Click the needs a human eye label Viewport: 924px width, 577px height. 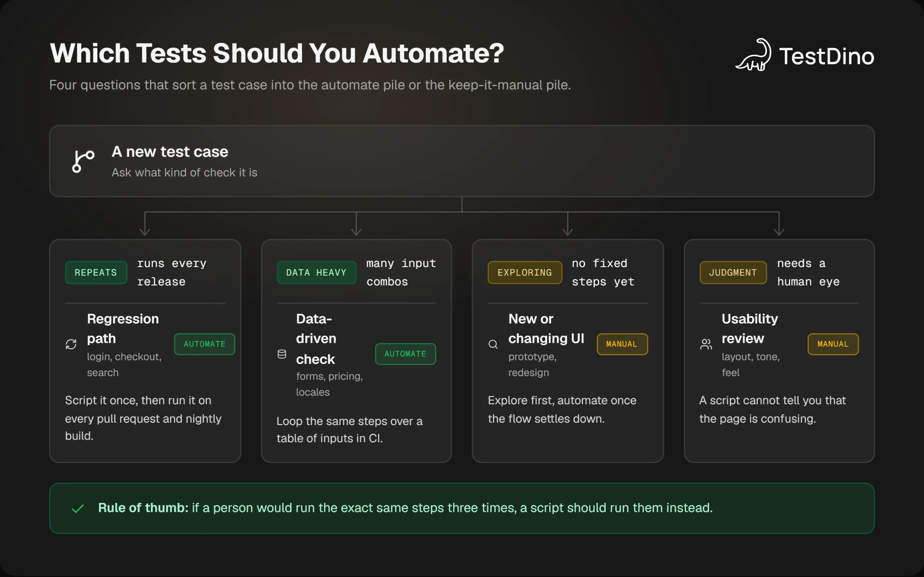pos(808,272)
